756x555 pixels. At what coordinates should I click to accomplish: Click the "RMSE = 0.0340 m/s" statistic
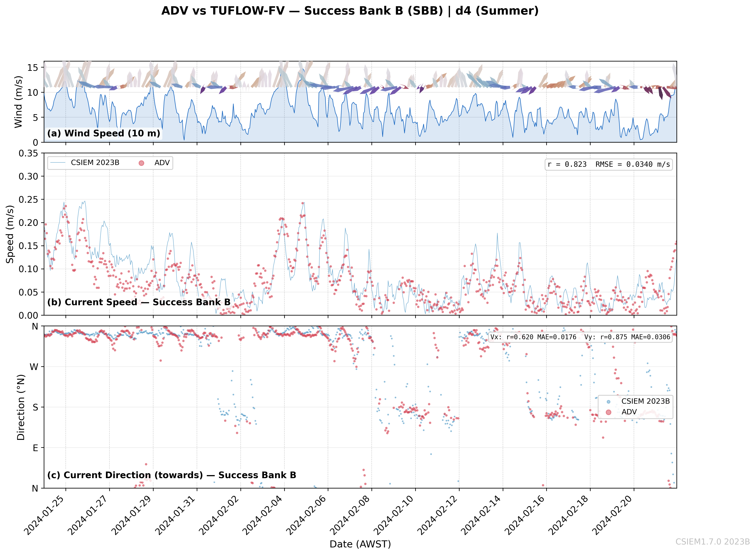tap(633, 164)
